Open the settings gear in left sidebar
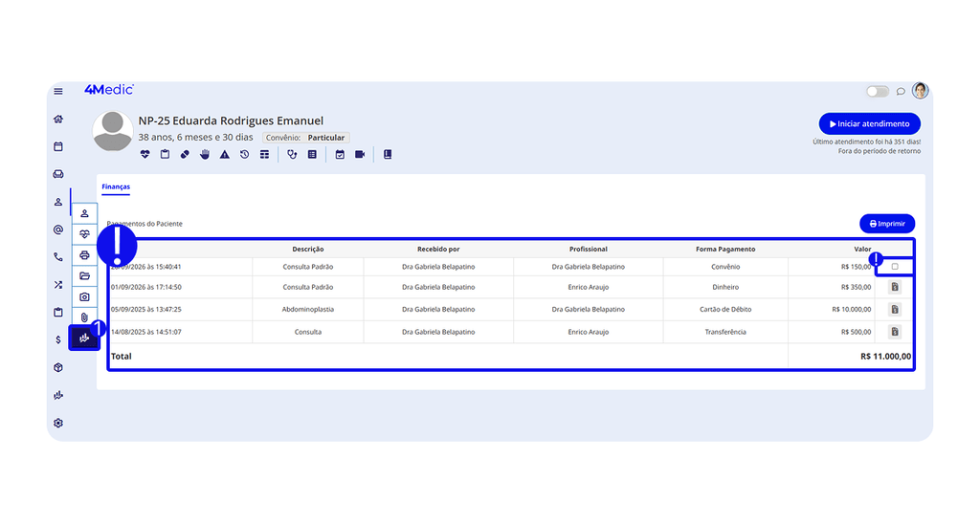This screenshot has width=980, height=524. pos(58,423)
